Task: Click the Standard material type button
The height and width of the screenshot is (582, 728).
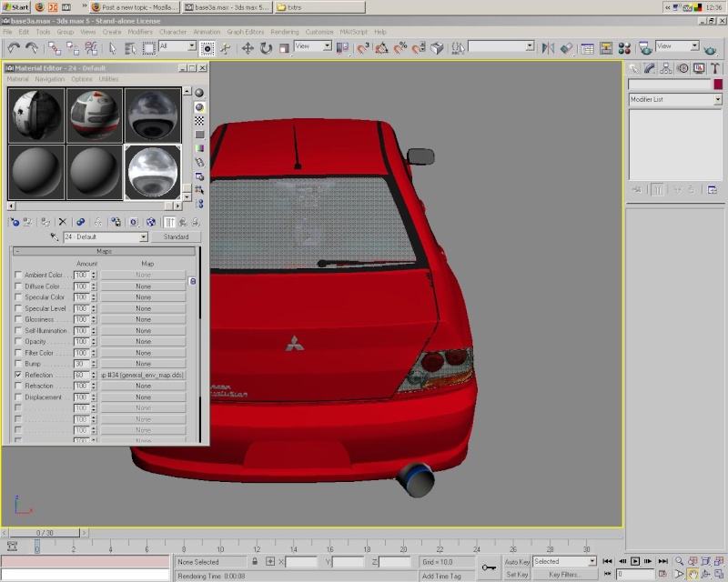Action: pos(176,236)
